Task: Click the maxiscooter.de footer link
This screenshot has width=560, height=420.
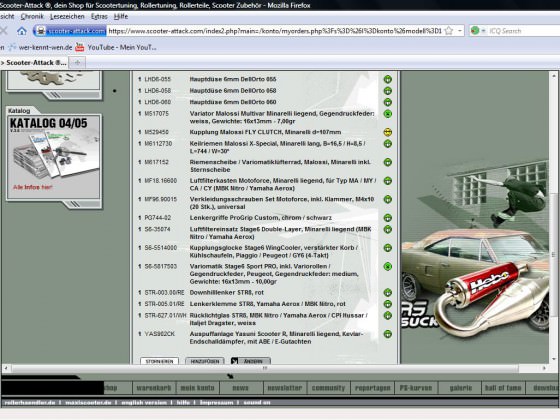Action: pos(88,403)
